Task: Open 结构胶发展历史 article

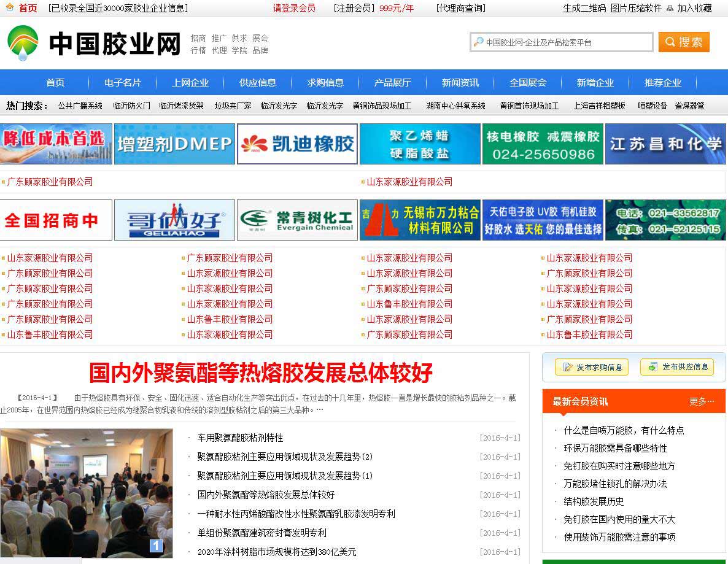Action: pyautogui.click(x=594, y=502)
